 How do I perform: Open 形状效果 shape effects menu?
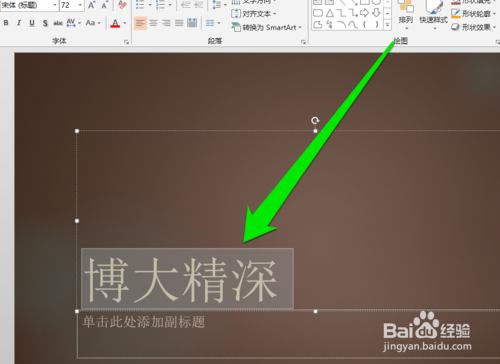point(473,27)
